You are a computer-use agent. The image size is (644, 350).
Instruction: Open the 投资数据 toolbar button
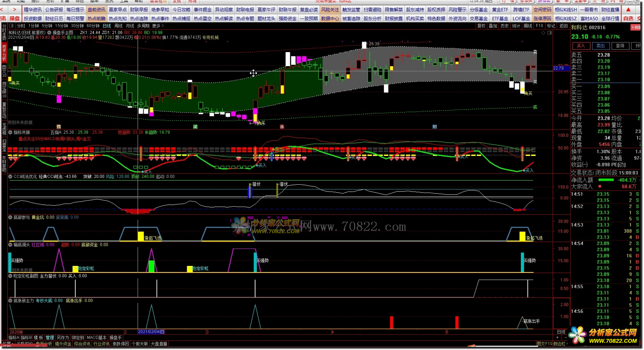click(x=33, y=18)
